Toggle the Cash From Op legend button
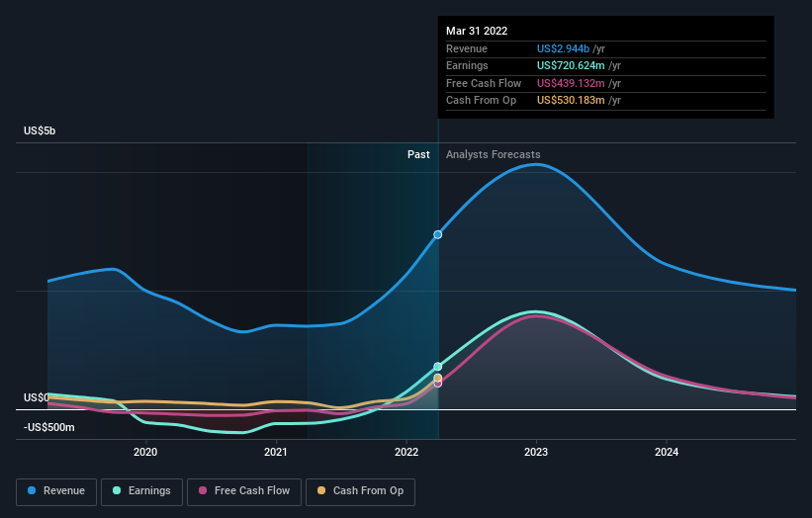This screenshot has width=812, height=518. [x=360, y=491]
